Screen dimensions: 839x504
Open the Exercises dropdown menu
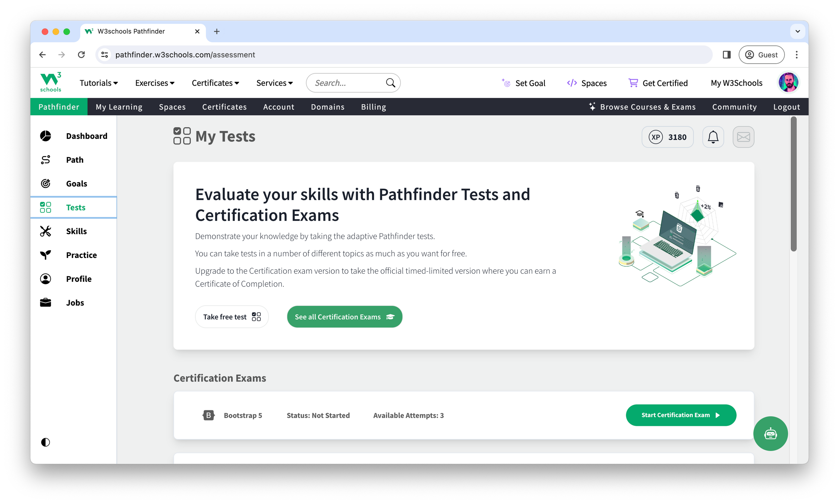pyautogui.click(x=154, y=82)
